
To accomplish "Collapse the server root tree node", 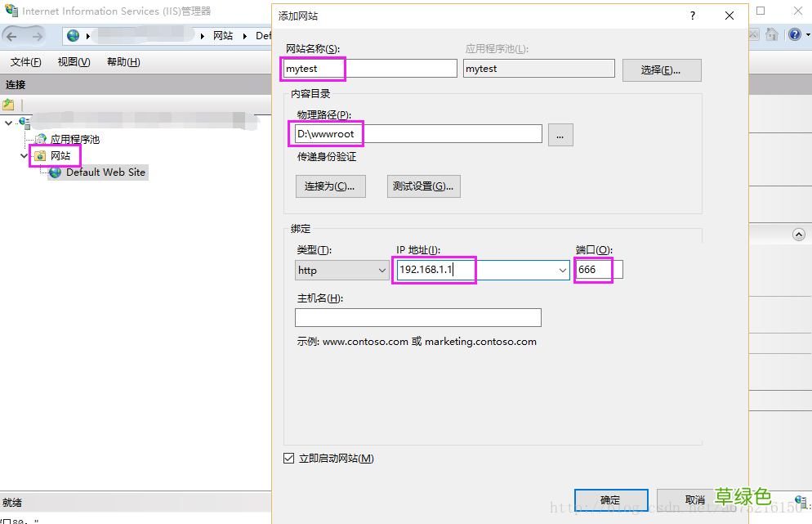I will pos(8,123).
